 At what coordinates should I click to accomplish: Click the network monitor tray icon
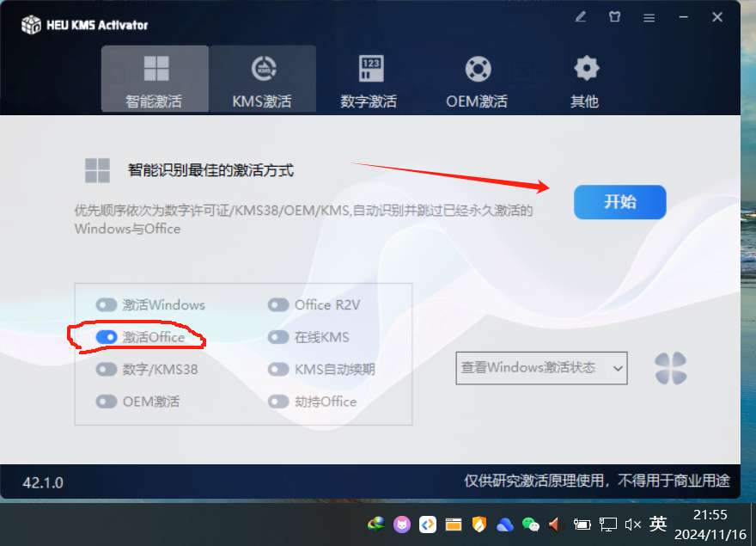pos(608,525)
